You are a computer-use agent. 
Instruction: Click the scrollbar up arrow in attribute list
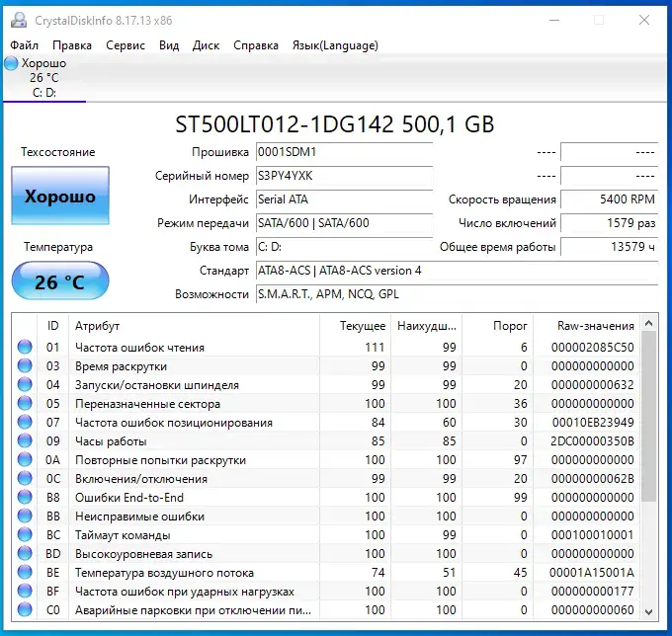[649, 323]
